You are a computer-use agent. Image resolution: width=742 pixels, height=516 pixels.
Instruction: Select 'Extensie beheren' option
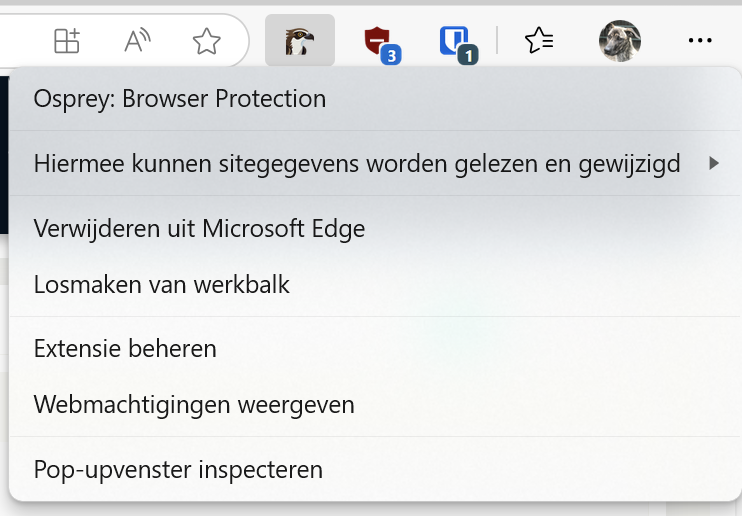point(125,349)
